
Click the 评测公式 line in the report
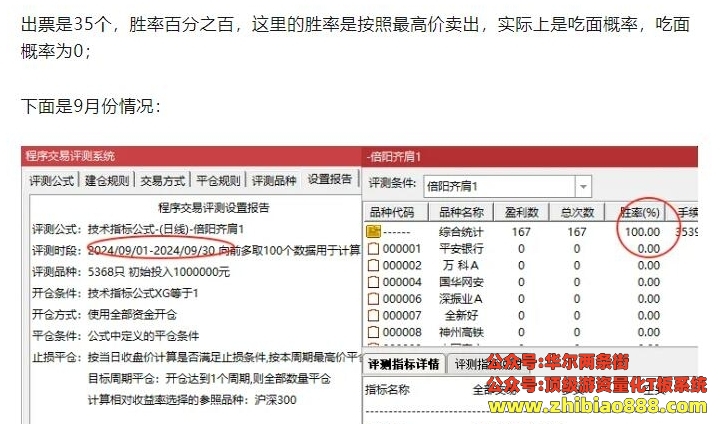pos(138,229)
